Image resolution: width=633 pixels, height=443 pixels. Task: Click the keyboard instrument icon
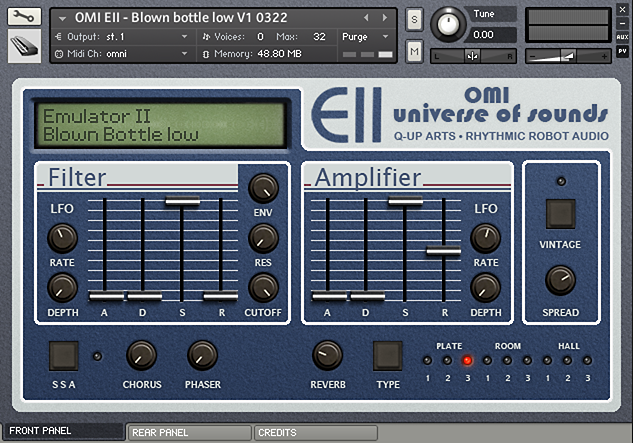(24, 45)
